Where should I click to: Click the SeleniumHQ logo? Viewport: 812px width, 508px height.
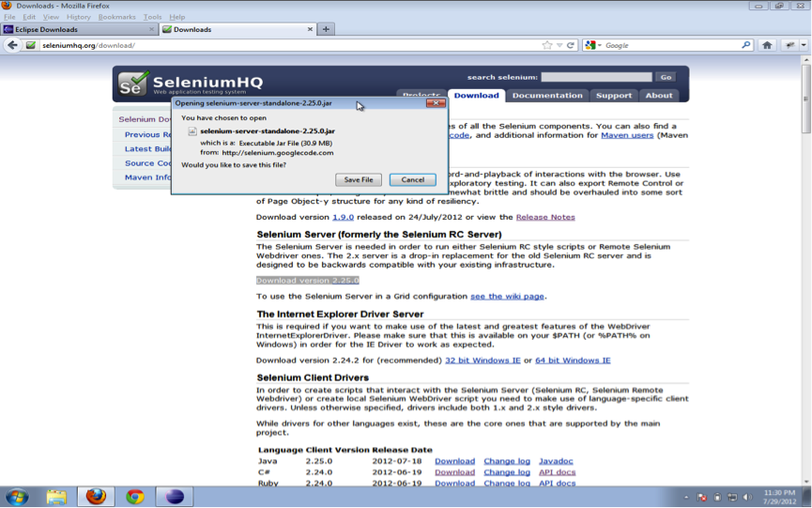click(191, 84)
